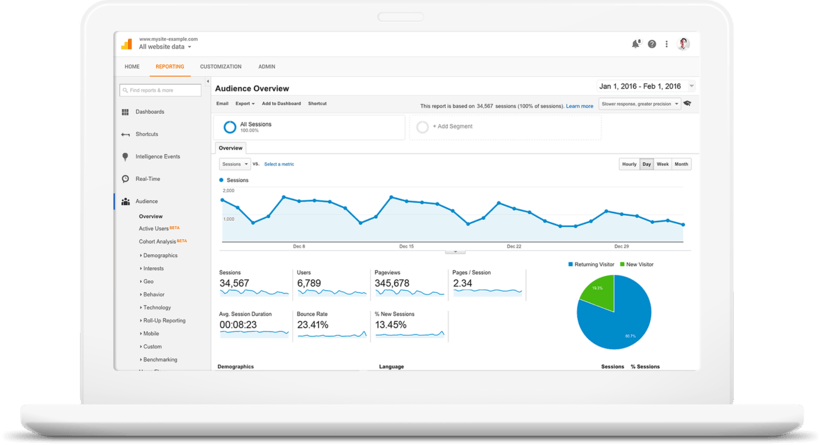Image resolution: width=821 pixels, height=445 pixels.
Task: Click the user profile avatar
Action: [684, 44]
